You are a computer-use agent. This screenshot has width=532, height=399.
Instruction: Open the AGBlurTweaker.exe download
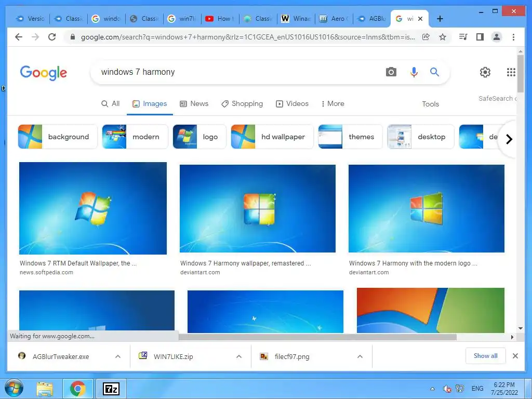61,356
